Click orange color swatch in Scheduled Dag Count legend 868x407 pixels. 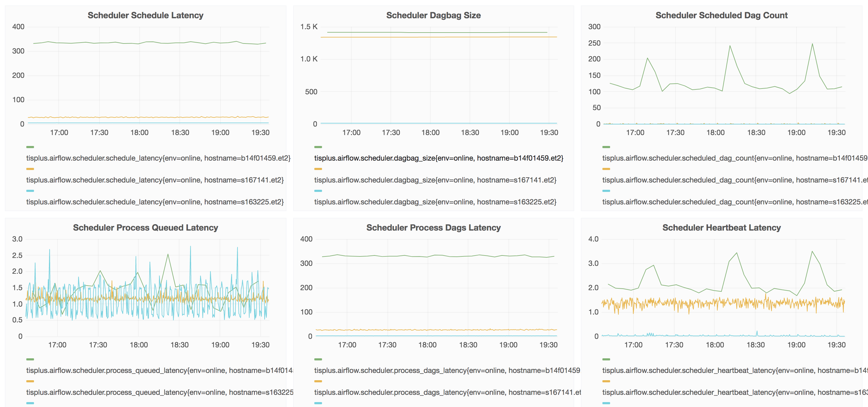[606, 169]
